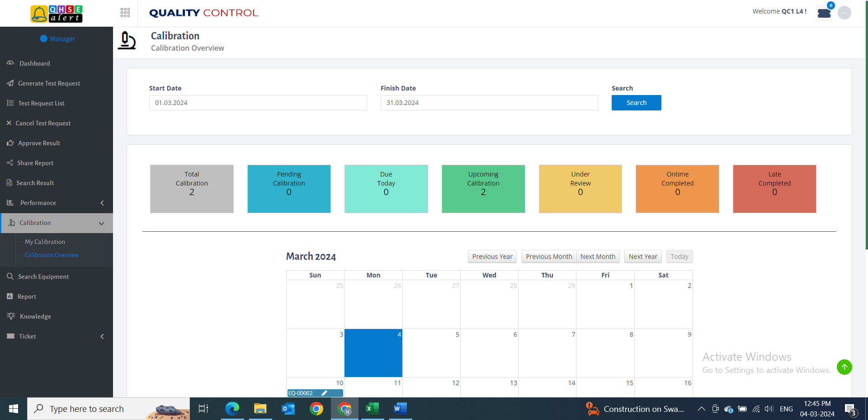This screenshot has height=420, width=868.
Task: Open Test Request List via its list icon
Action: click(x=10, y=103)
